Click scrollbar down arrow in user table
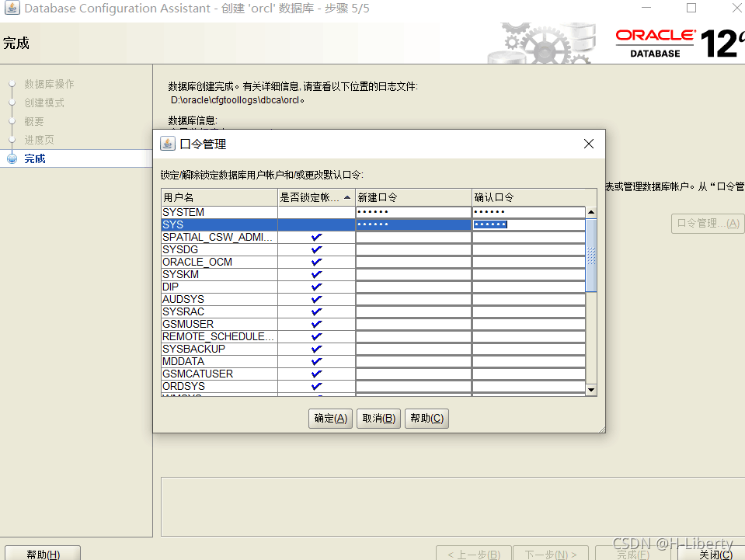 [591, 390]
